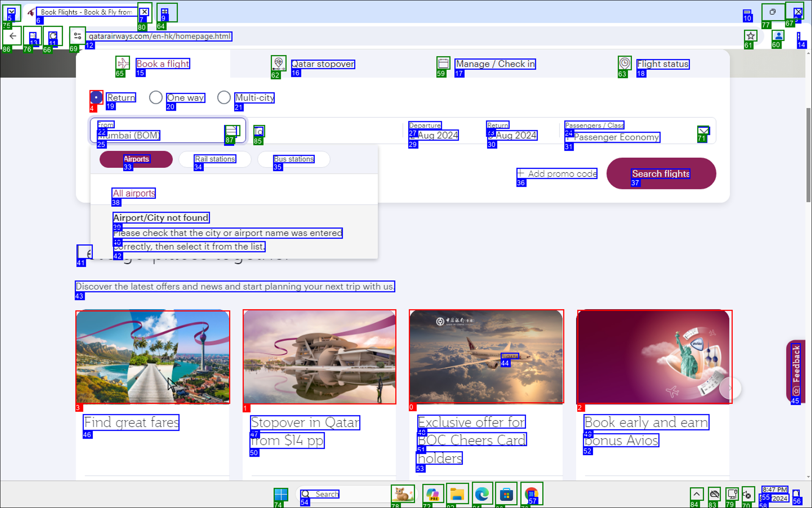The image size is (812, 508).
Task: Show Rail stations in the list
Action: pos(215,159)
